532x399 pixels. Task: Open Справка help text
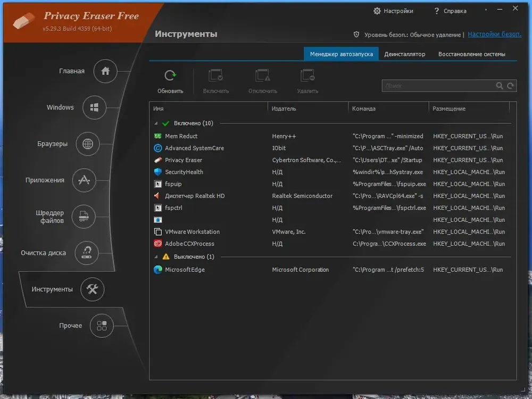[455, 11]
